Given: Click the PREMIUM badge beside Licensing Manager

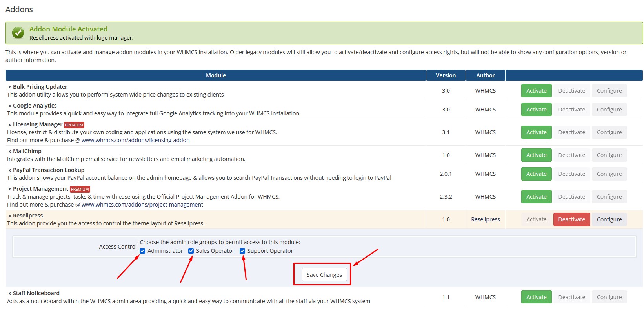Looking at the screenshot, I should (74, 125).
